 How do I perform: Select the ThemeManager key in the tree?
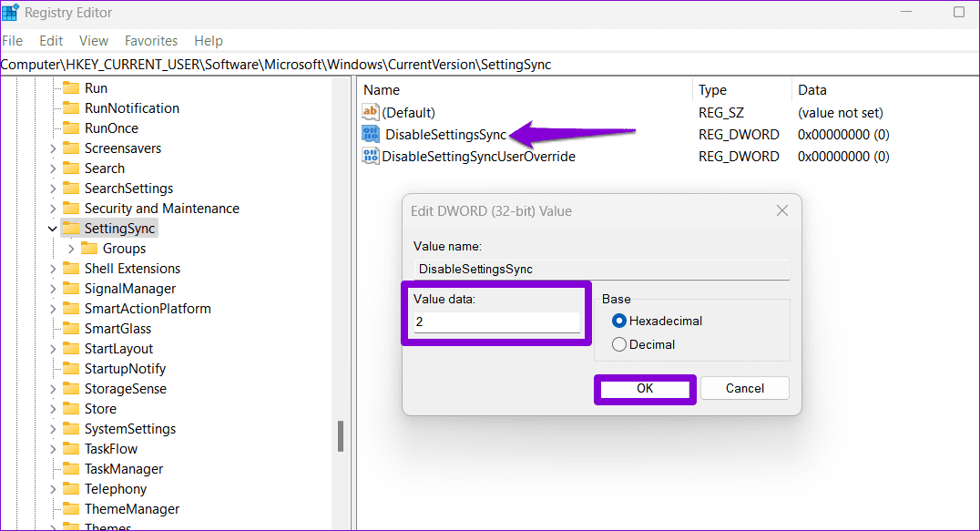pos(132,509)
